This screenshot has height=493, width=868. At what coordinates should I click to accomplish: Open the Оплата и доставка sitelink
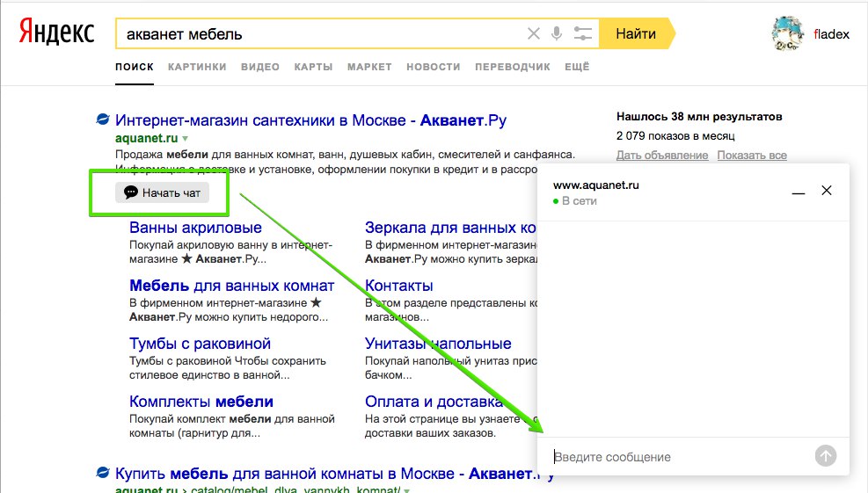click(x=434, y=402)
